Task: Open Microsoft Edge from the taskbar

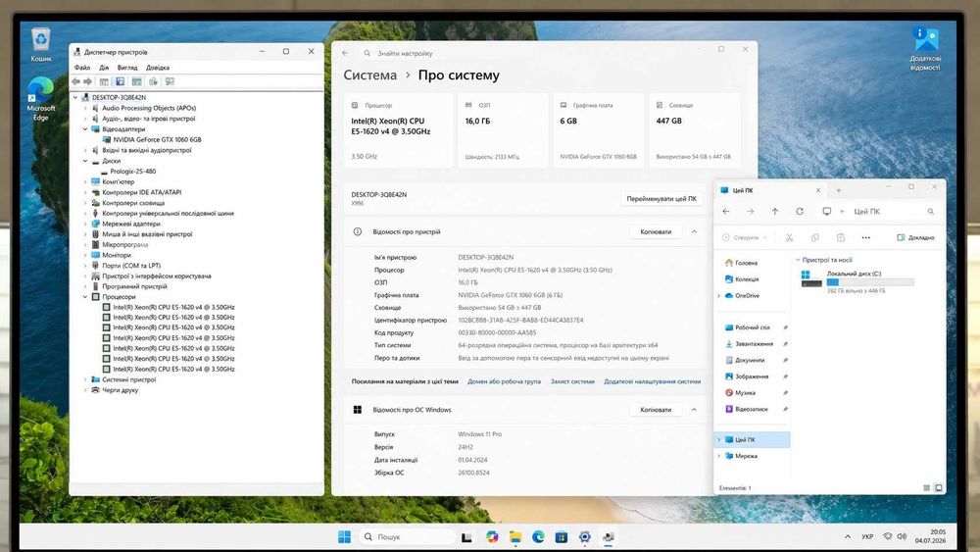Action: (538, 537)
